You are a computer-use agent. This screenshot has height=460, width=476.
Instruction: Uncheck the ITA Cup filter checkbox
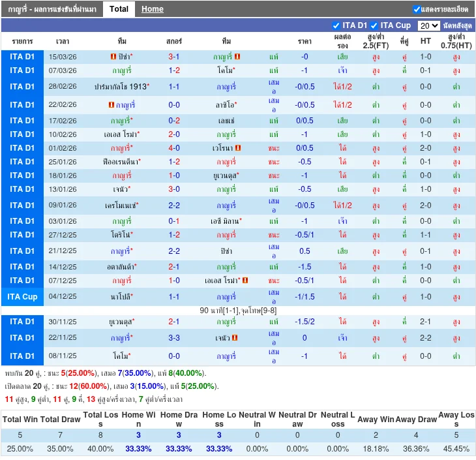(374, 25)
